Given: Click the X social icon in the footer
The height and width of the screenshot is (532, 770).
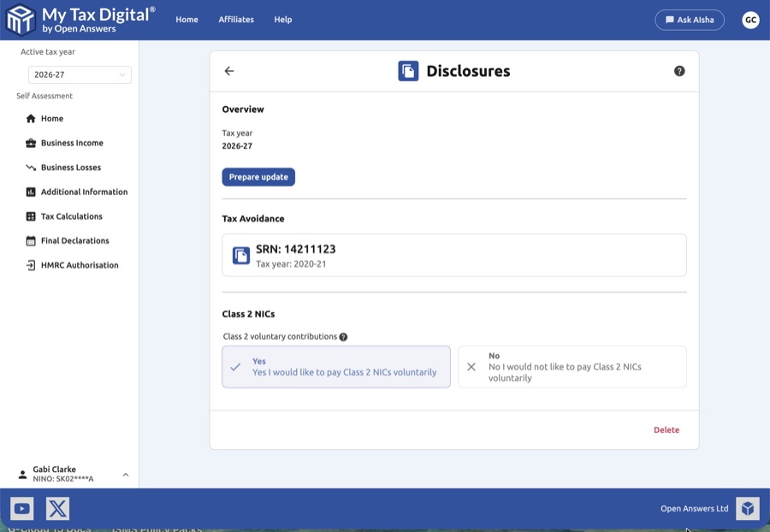Looking at the screenshot, I should (x=56, y=508).
